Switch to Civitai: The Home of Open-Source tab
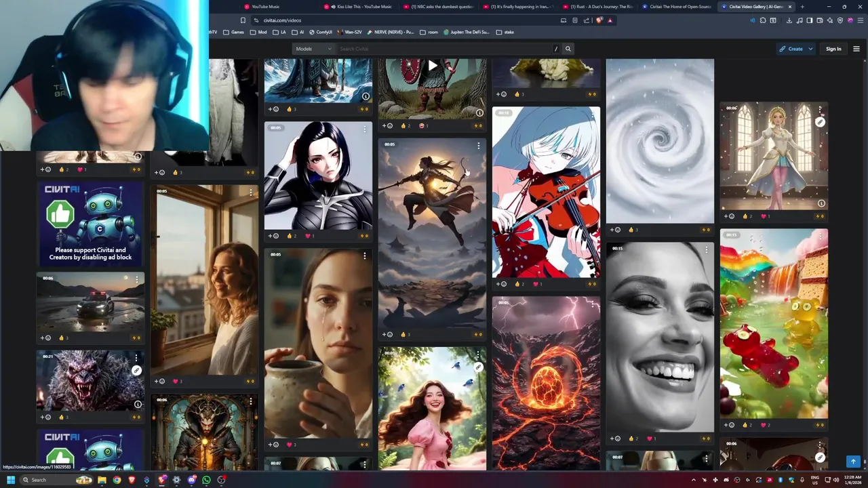This screenshot has width=868, height=488. click(677, 7)
